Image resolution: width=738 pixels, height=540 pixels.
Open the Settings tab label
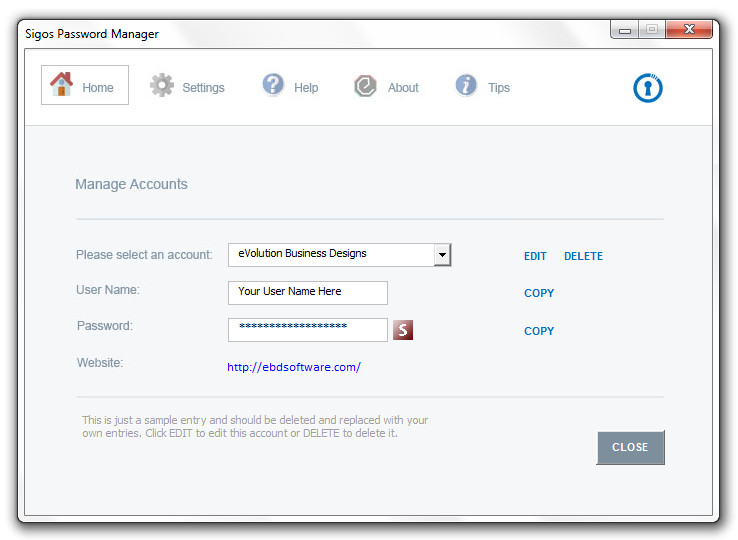pyautogui.click(x=203, y=88)
